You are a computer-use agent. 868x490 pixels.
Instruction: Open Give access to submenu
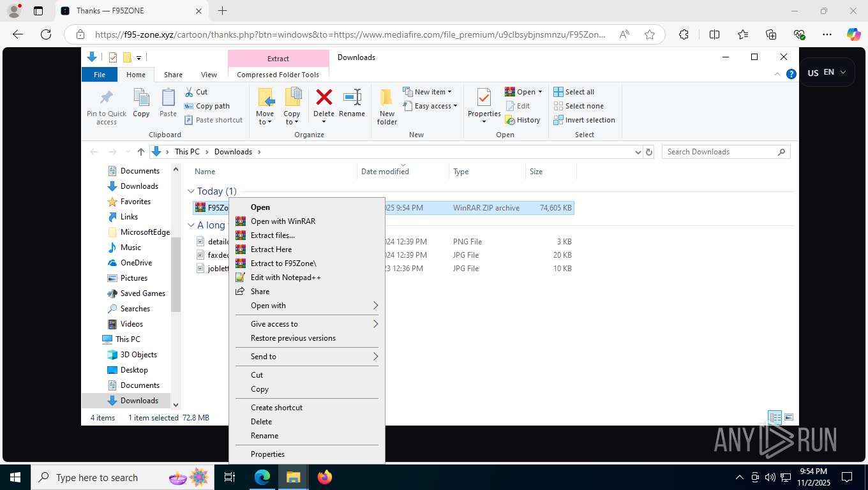(x=307, y=324)
